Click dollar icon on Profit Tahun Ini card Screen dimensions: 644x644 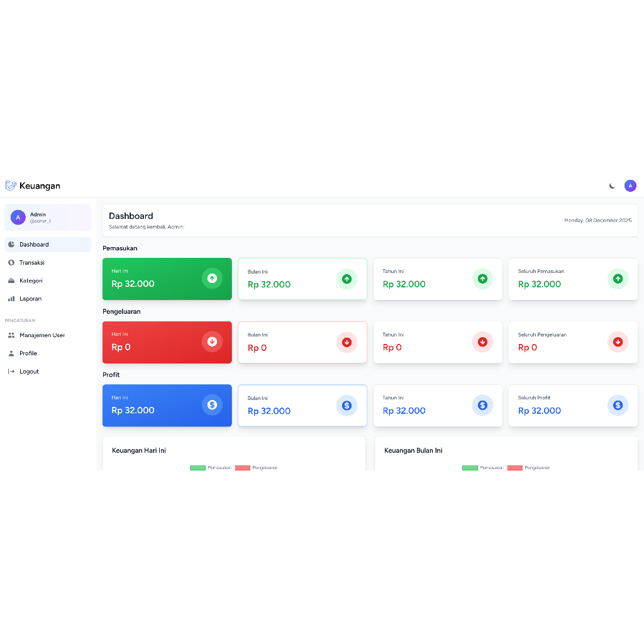(x=482, y=406)
